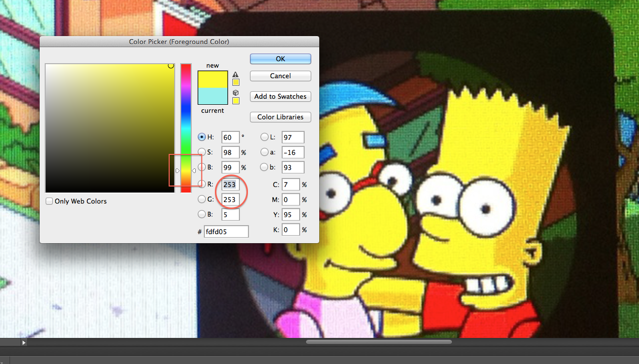Viewport: 639px width, 364px height.
Task: Click the current cyan color preview swatch
Action: 213,96
